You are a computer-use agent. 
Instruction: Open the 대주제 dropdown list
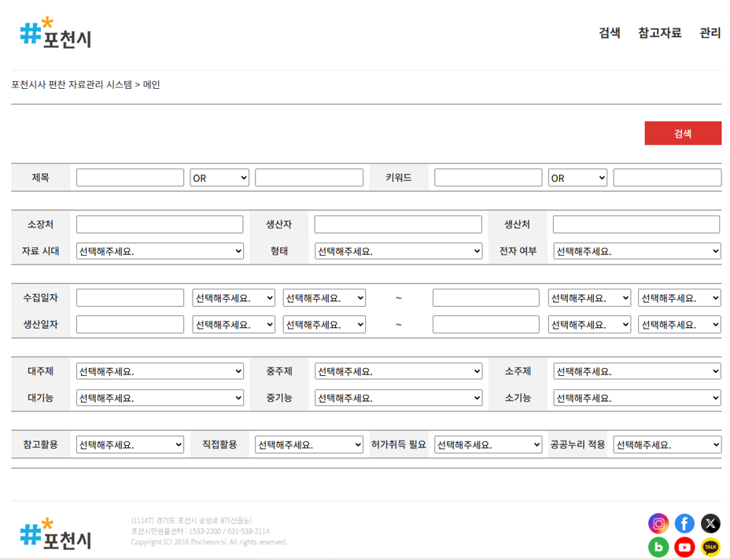160,371
